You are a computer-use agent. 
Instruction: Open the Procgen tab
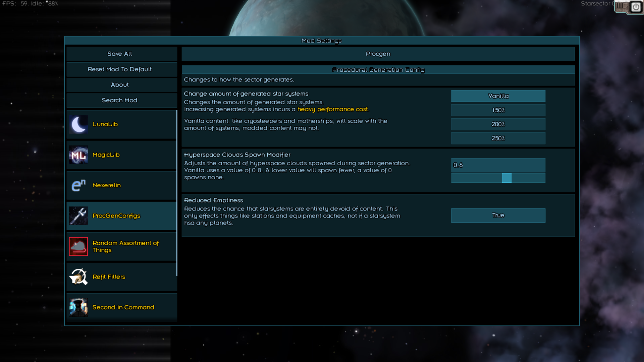pos(378,54)
